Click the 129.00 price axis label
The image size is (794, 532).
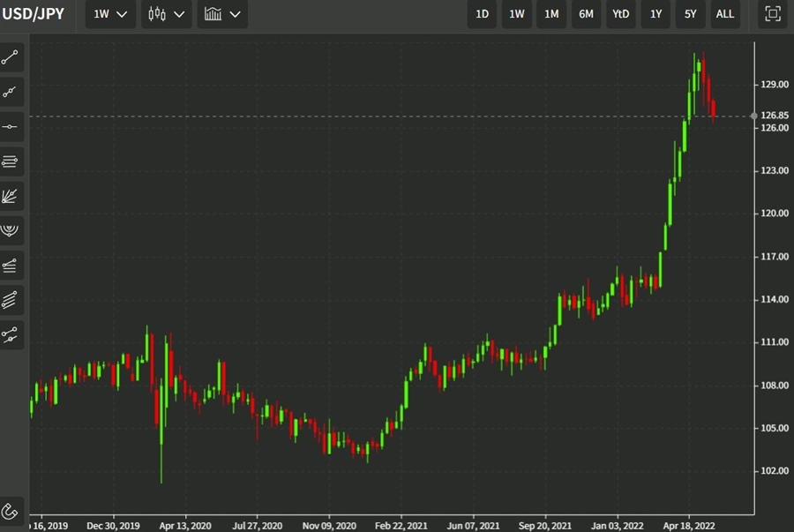click(x=775, y=85)
